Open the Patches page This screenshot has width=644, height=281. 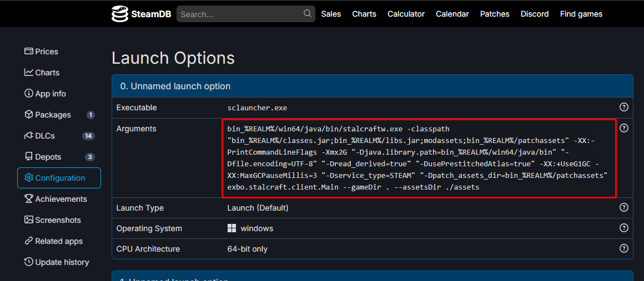(x=495, y=14)
